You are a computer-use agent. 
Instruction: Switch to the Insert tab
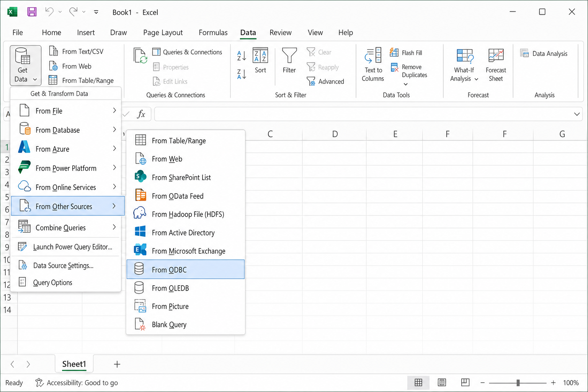[x=86, y=33]
